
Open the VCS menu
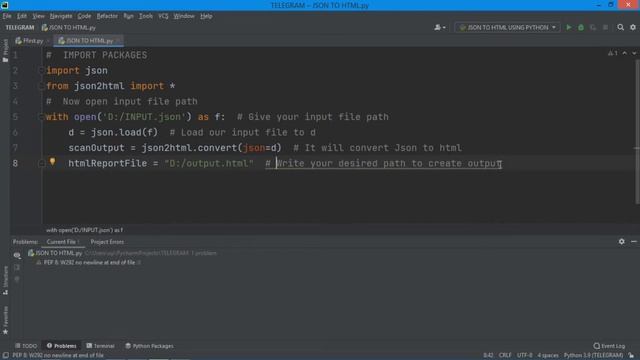coord(163,16)
